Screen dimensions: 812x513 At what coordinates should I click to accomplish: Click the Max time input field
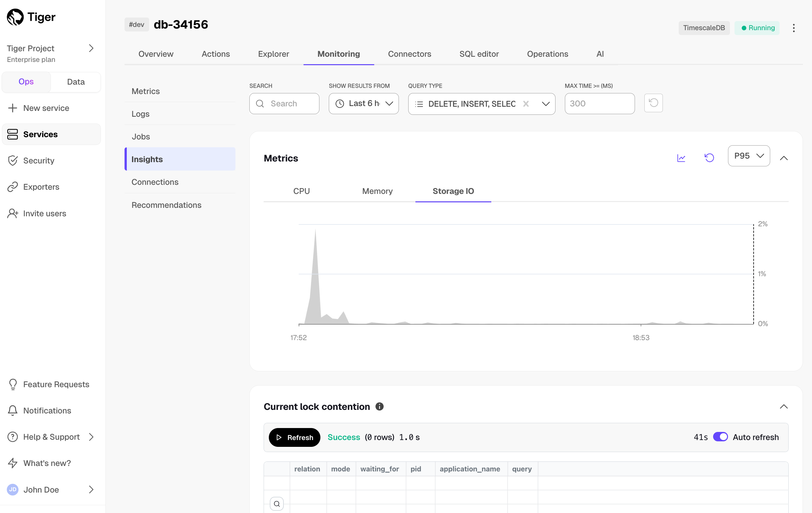pos(599,103)
